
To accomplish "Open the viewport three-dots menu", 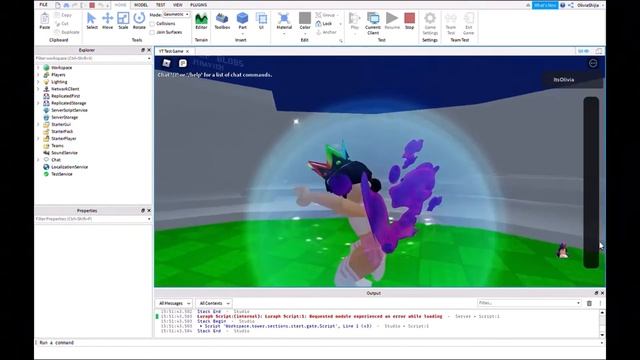I will pyautogui.click(x=593, y=63).
